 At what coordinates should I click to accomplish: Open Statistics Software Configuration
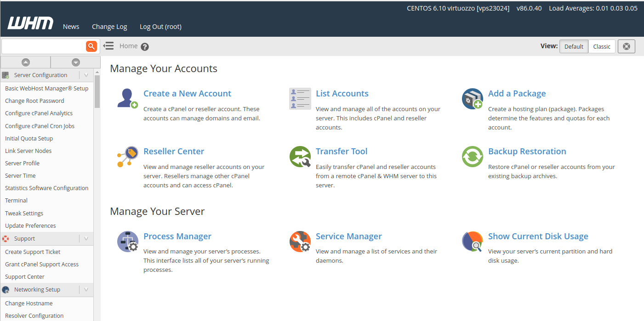(x=46, y=188)
